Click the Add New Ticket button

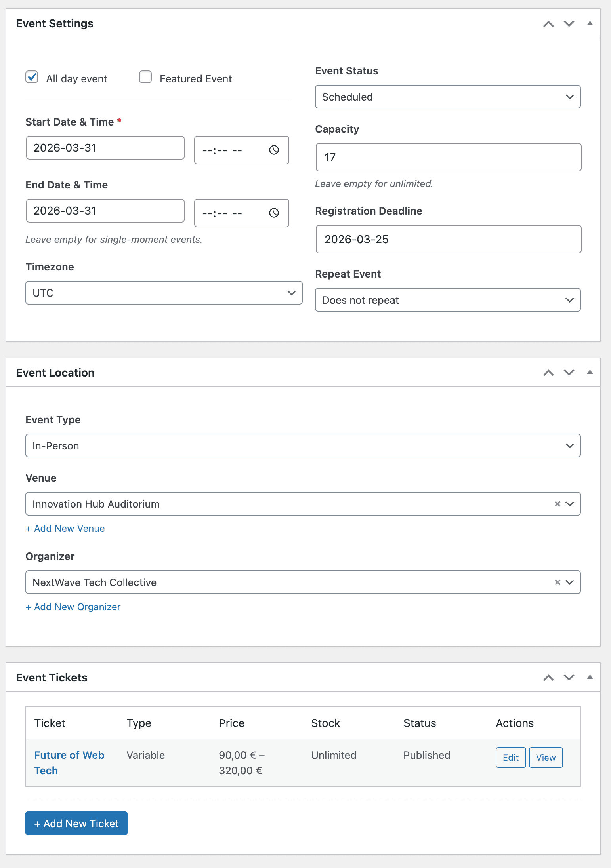click(76, 823)
